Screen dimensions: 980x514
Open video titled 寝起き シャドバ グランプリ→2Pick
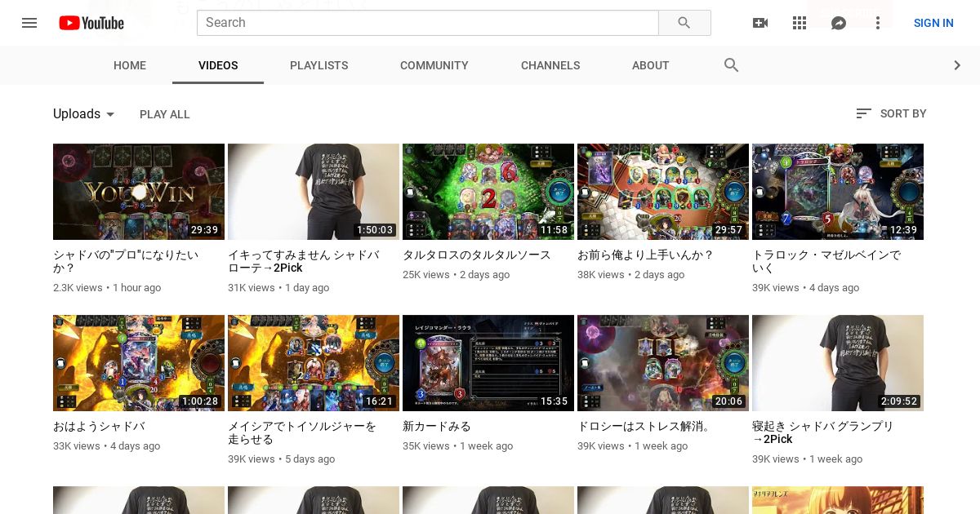click(x=823, y=432)
